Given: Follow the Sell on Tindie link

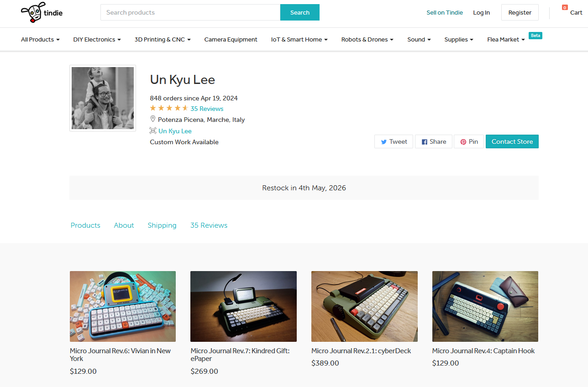Looking at the screenshot, I should (445, 13).
